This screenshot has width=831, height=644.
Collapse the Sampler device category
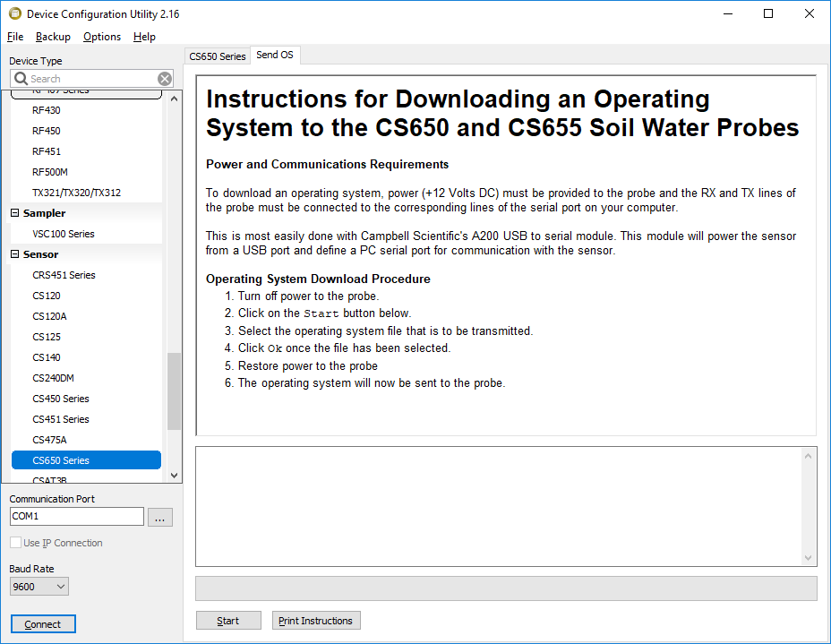pos(15,213)
